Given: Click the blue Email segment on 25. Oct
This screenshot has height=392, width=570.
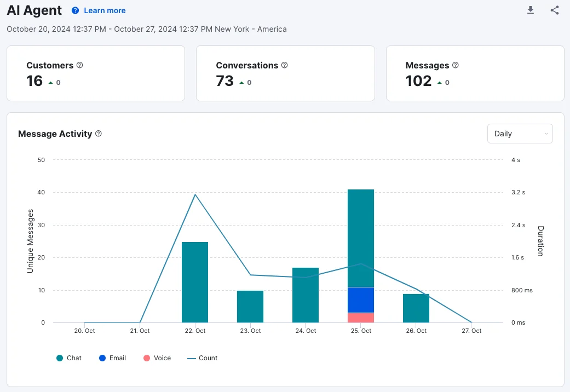Looking at the screenshot, I should coord(361,300).
